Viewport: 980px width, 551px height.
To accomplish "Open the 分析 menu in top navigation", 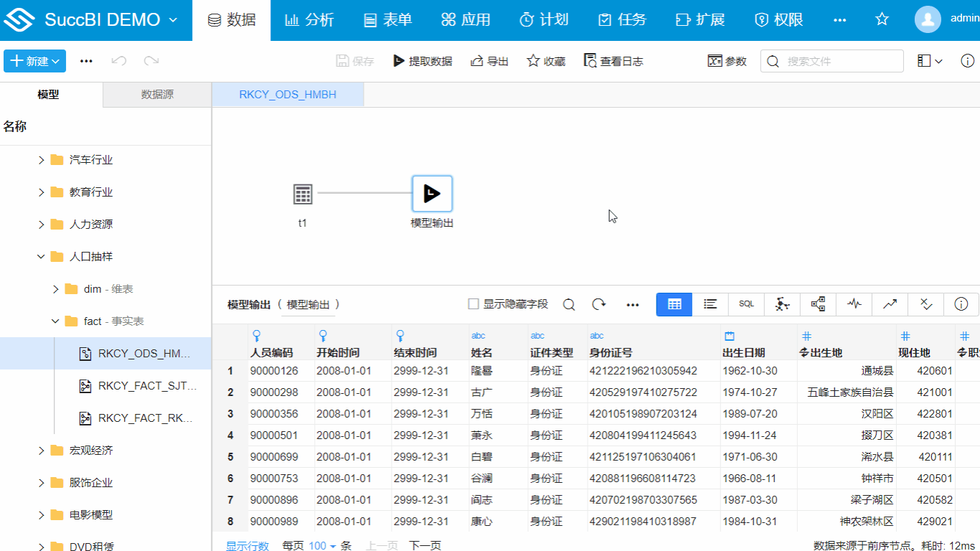I will 310,19.
